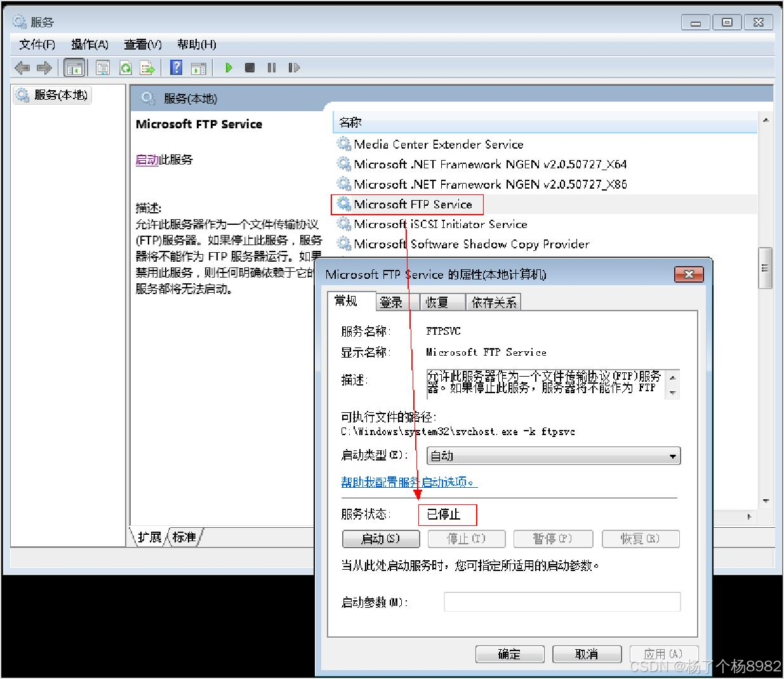Viewport: 784px width, 679px height.
Task: Select Media Center Extender Service row
Action: point(545,144)
